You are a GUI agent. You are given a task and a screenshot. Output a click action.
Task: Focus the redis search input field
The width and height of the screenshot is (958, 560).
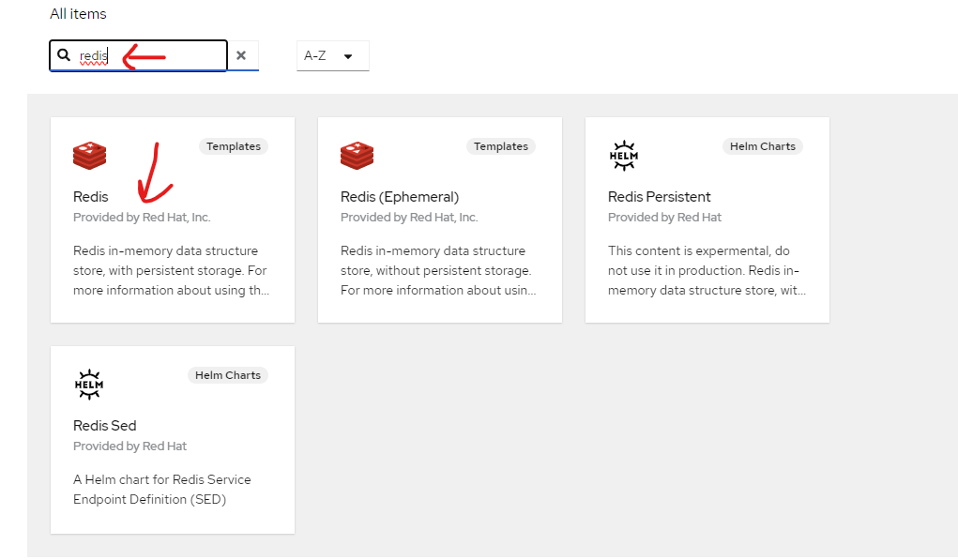[139, 55]
